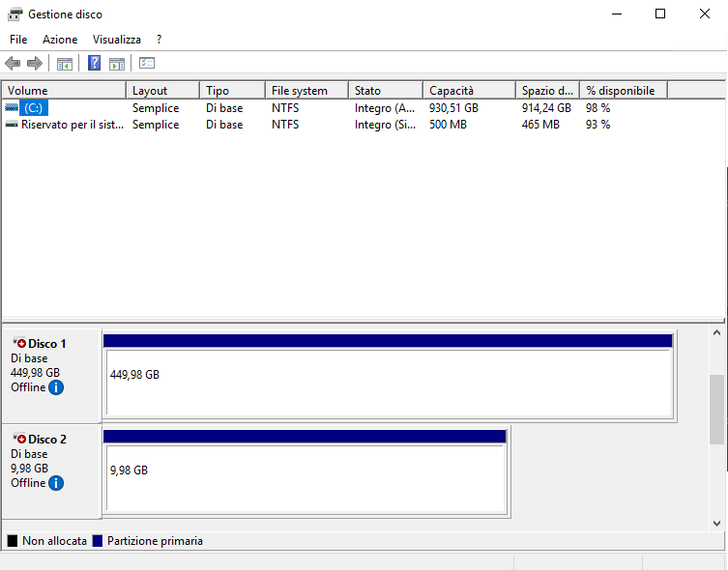The width and height of the screenshot is (728, 570).
Task: Click the Forward arrow toolbar icon
Action: pyautogui.click(x=35, y=63)
